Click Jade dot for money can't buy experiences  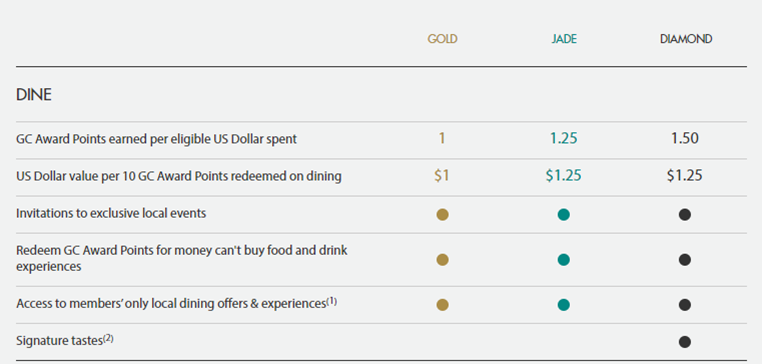pos(564,260)
